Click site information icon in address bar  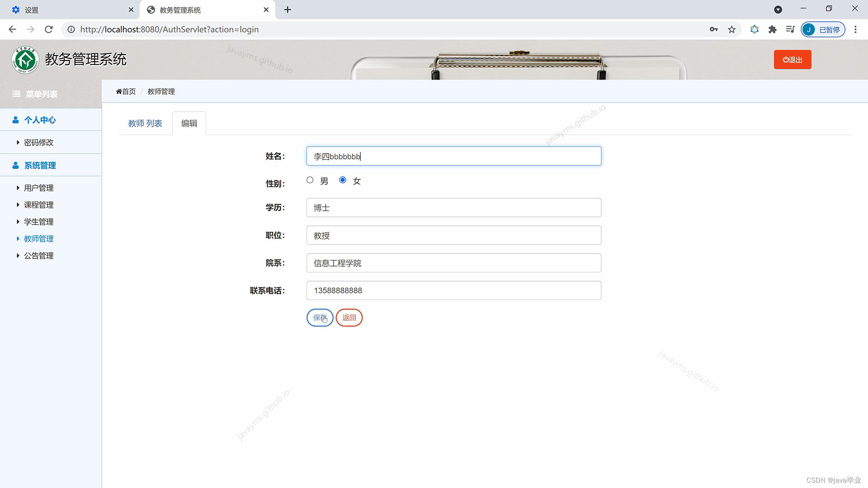point(71,29)
